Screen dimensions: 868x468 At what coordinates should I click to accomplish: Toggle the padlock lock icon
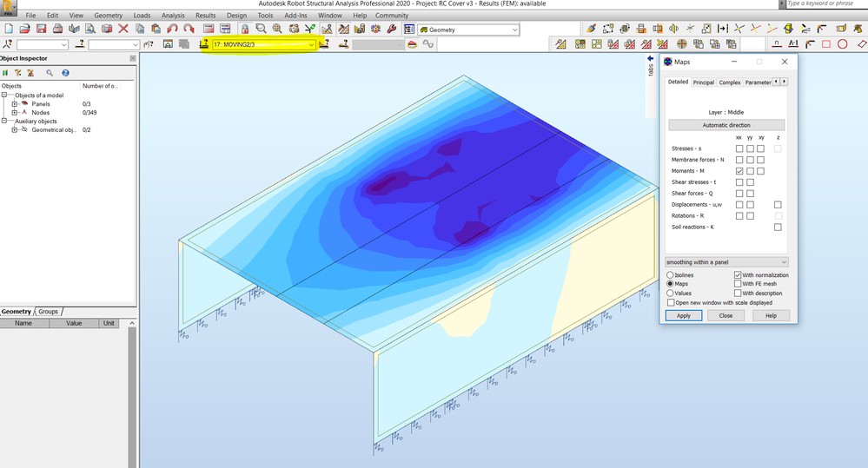tap(245, 29)
